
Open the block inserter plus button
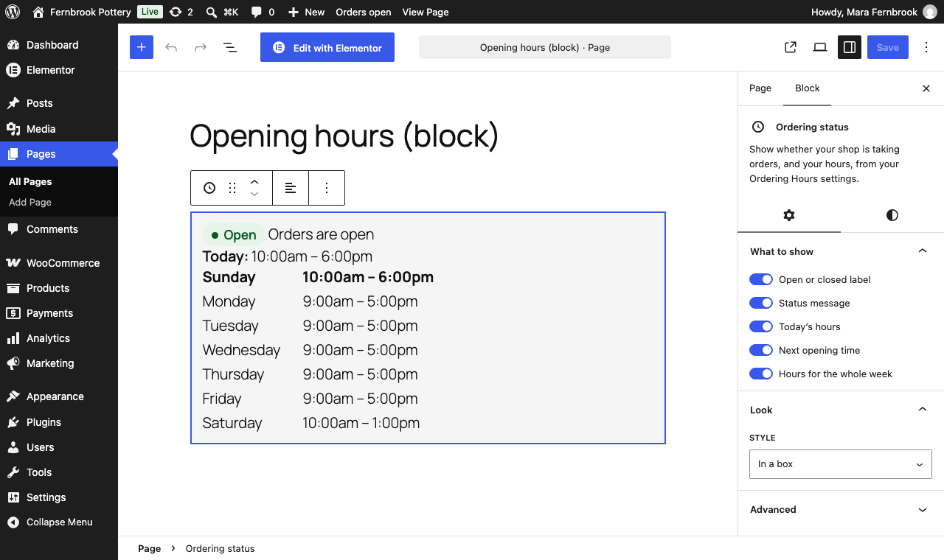[x=142, y=47]
